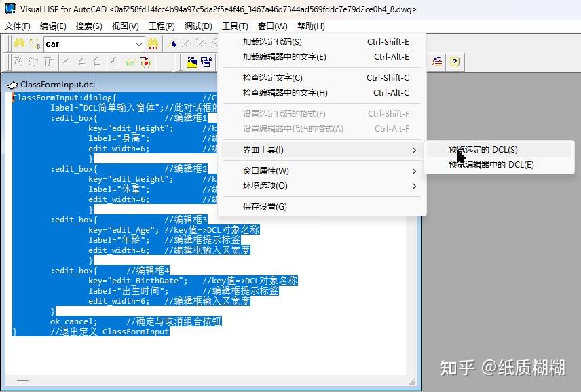
Task: Click the complete word by match icon
Action: click(x=34, y=43)
